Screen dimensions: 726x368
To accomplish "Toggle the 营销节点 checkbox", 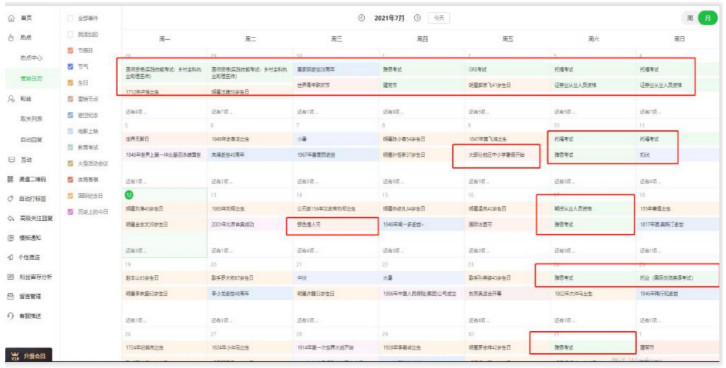I will (70, 99).
